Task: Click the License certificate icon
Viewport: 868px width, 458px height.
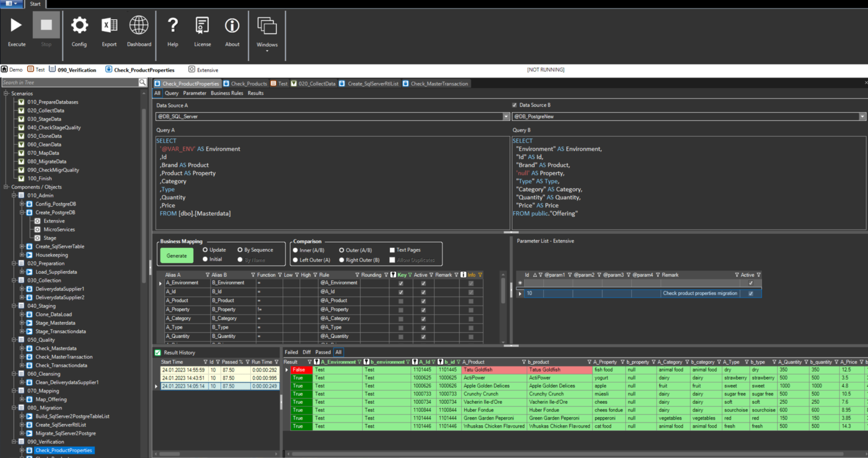Action: coord(202,25)
